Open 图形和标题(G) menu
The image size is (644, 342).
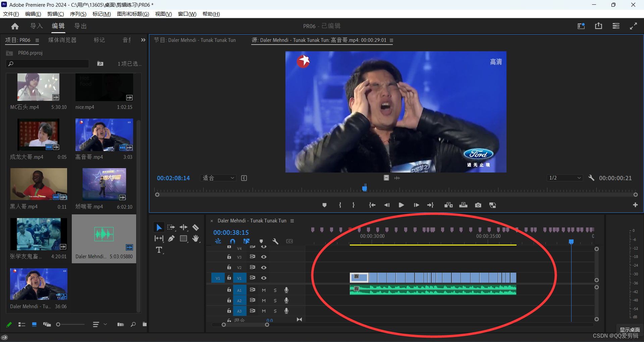[133, 14]
